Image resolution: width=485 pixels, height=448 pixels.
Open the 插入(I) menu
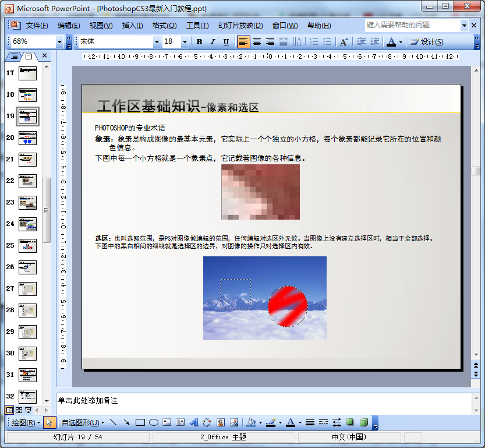pyautogui.click(x=132, y=26)
